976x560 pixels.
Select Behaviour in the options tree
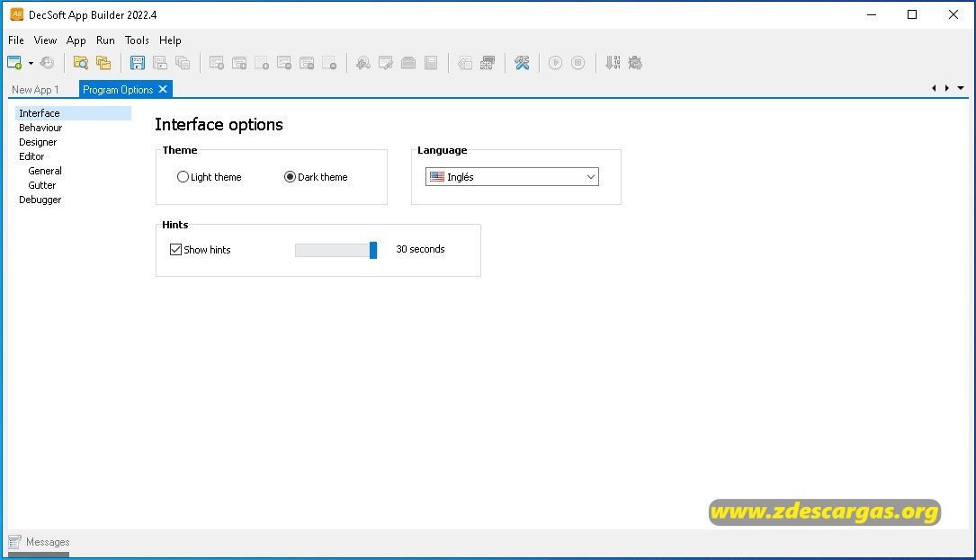[x=40, y=128]
